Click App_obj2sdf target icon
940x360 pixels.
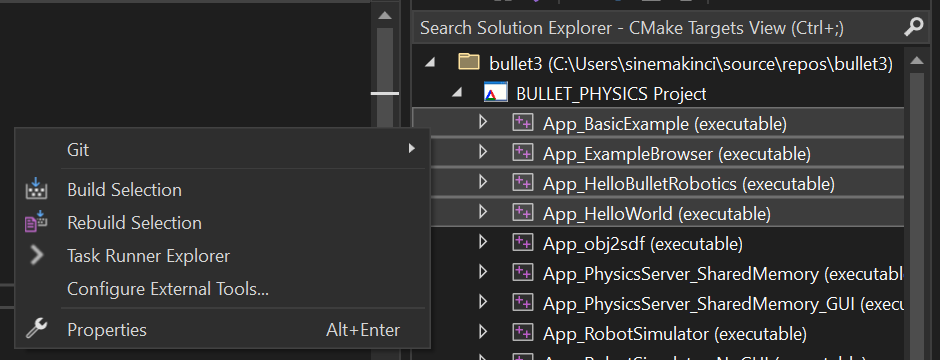click(523, 242)
